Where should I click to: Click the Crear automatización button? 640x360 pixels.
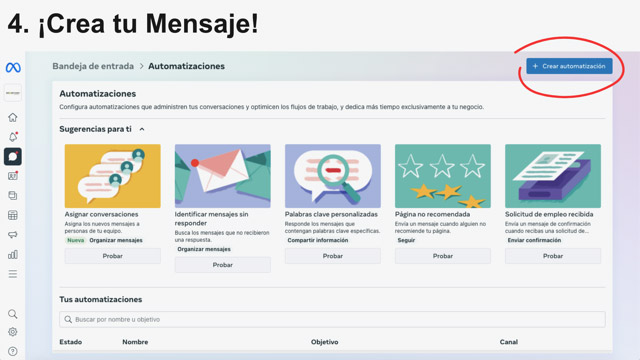[569, 66]
